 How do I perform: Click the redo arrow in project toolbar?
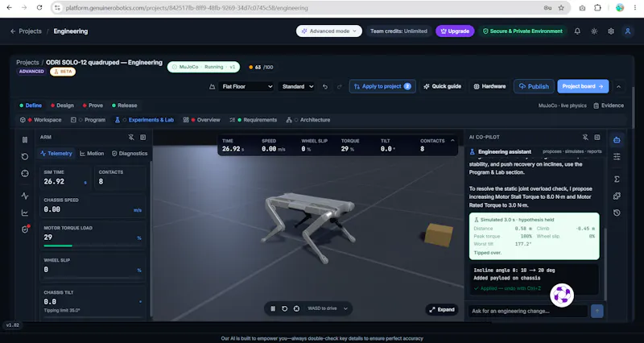pyautogui.click(x=339, y=87)
